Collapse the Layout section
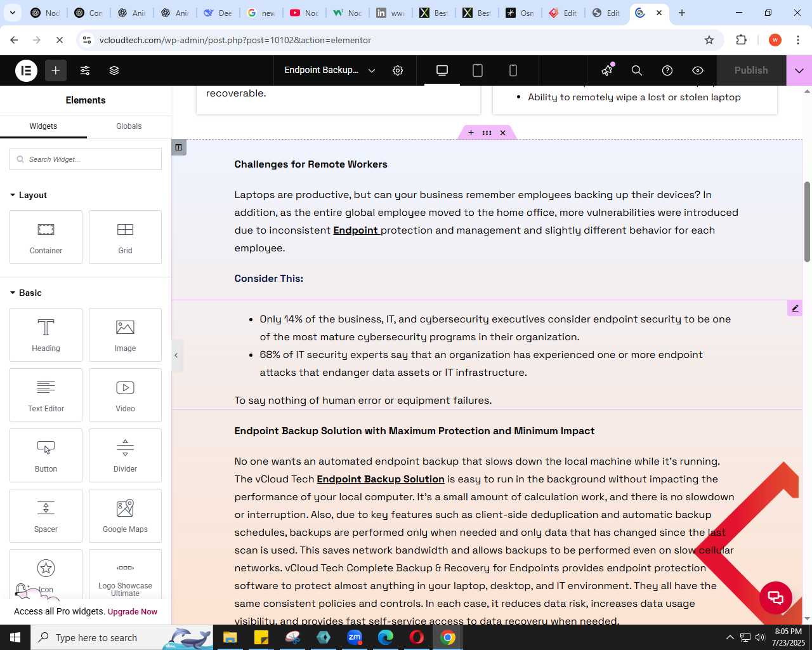 (x=29, y=195)
